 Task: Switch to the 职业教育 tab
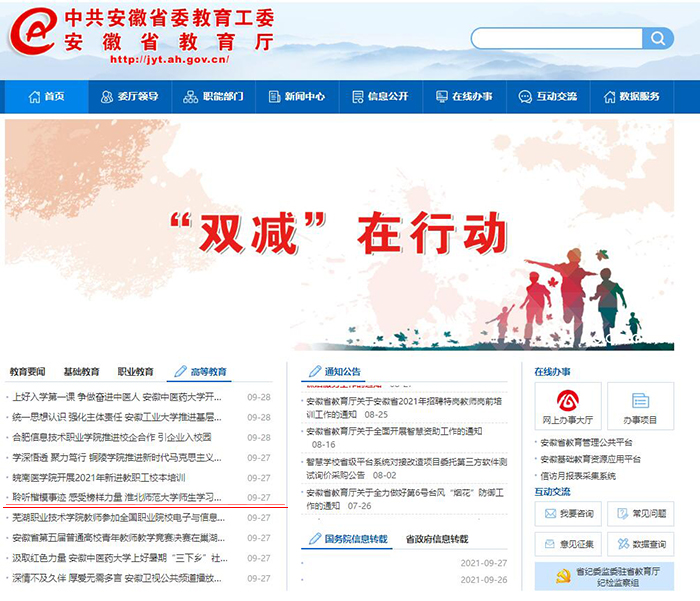click(x=135, y=371)
